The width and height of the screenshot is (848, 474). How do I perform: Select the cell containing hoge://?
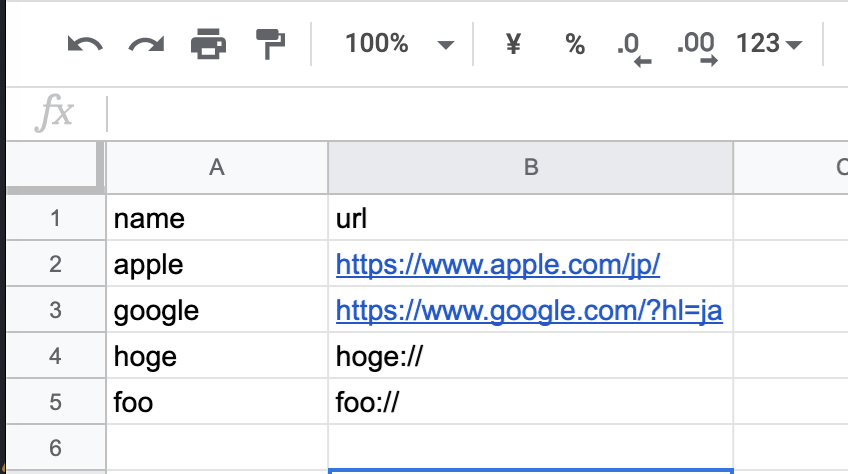click(x=531, y=356)
